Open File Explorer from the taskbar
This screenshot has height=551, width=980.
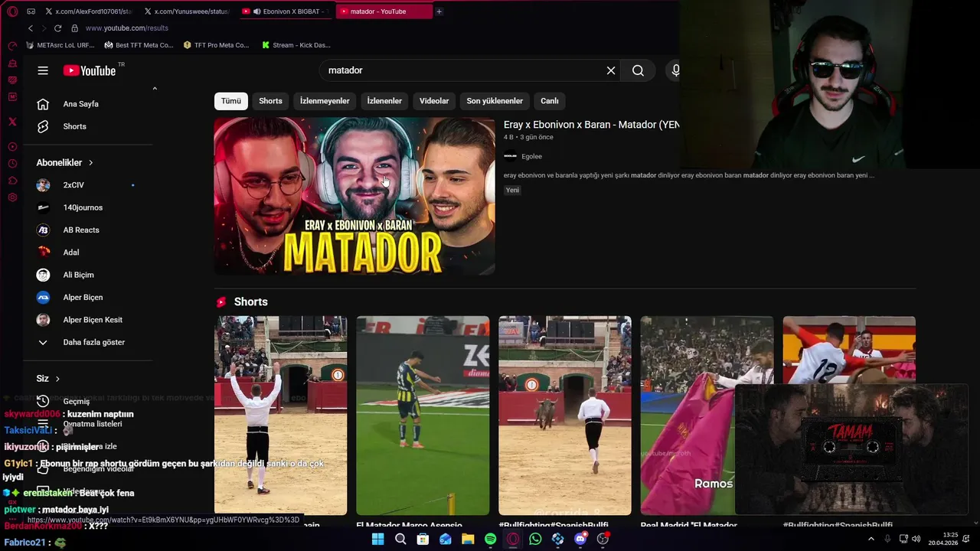(x=468, y=540)
